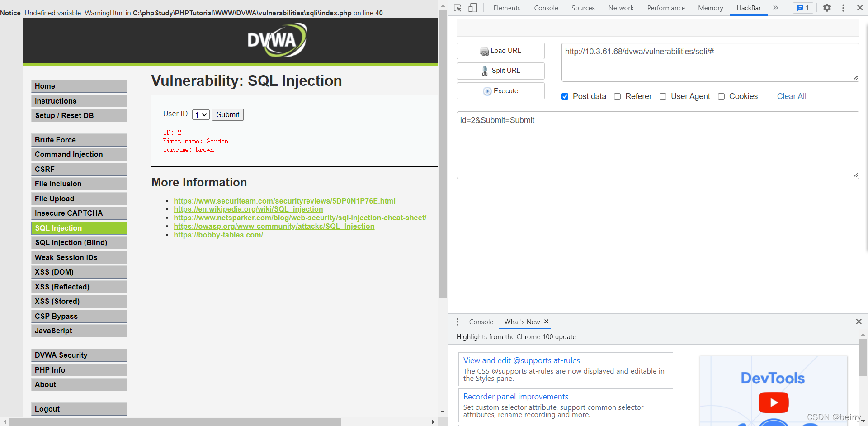Screen dimensions: 868x426
Task: Close the What's New tab
Action: tap(546, 321)
